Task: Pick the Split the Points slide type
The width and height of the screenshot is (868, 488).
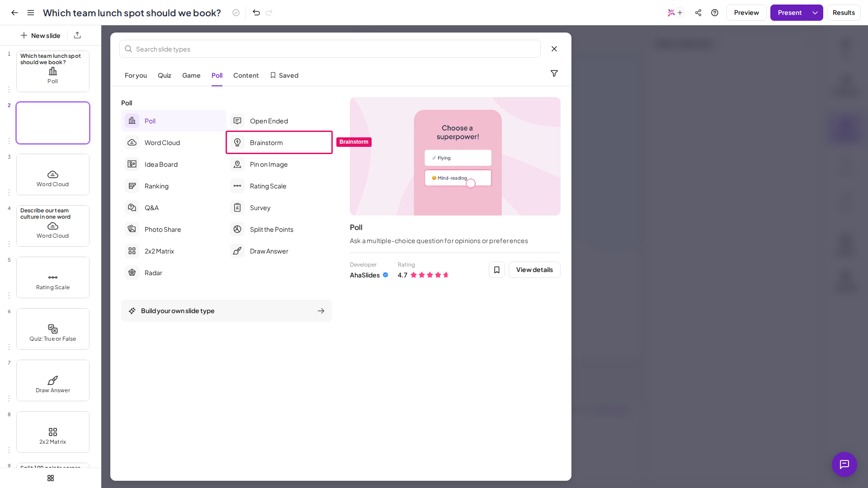Action: pyautogui.click(x=279, y=230)
